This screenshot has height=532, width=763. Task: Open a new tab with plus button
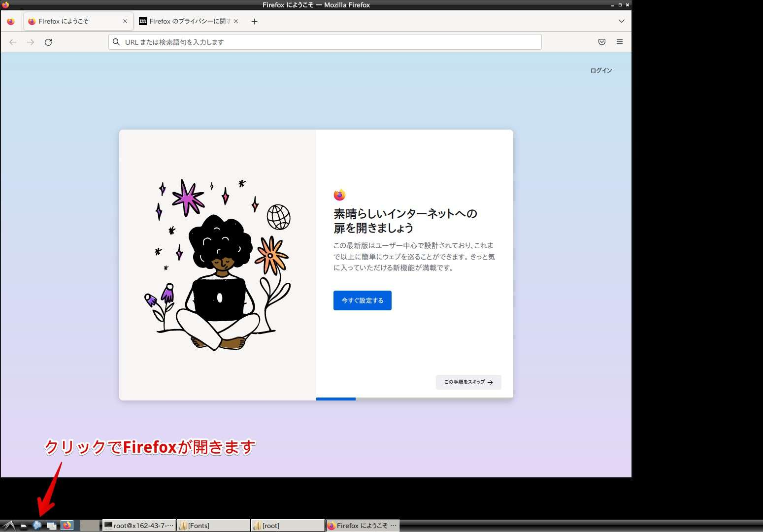(x=254, y=22)
